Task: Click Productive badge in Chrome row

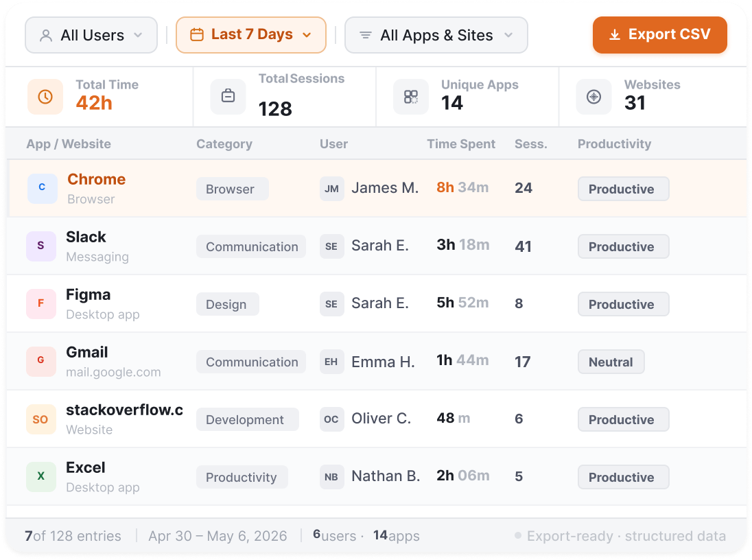Action: [623, 189]
